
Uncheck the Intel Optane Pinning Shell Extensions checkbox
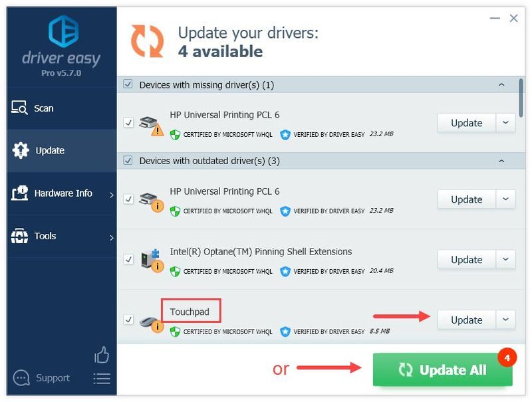click(x=128, y=259)
